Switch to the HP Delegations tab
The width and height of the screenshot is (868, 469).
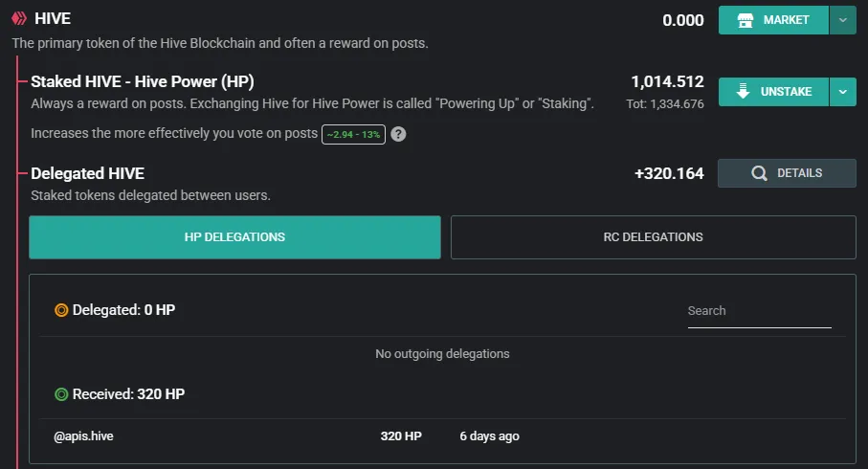click(x=234, y=237)
